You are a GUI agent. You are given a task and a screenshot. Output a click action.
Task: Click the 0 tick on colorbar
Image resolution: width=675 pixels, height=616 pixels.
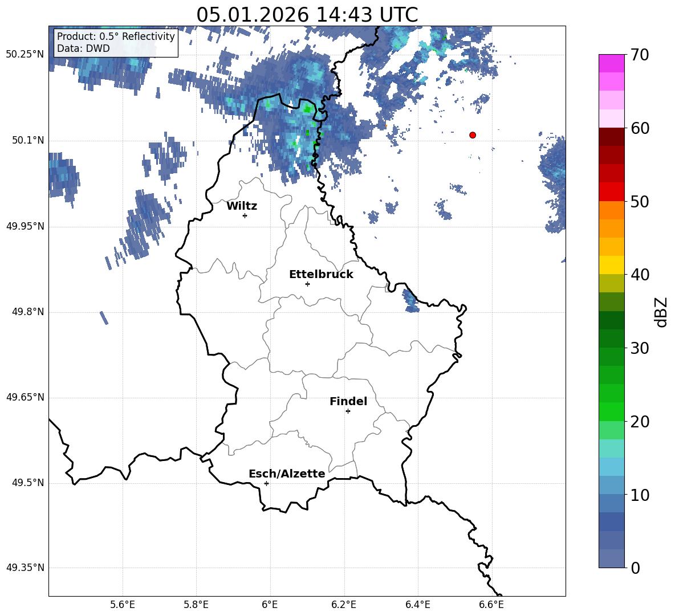(x=635, y=568)
